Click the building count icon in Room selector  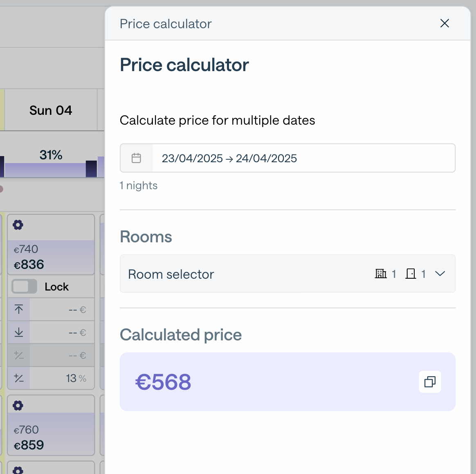(x=381, y=274)
